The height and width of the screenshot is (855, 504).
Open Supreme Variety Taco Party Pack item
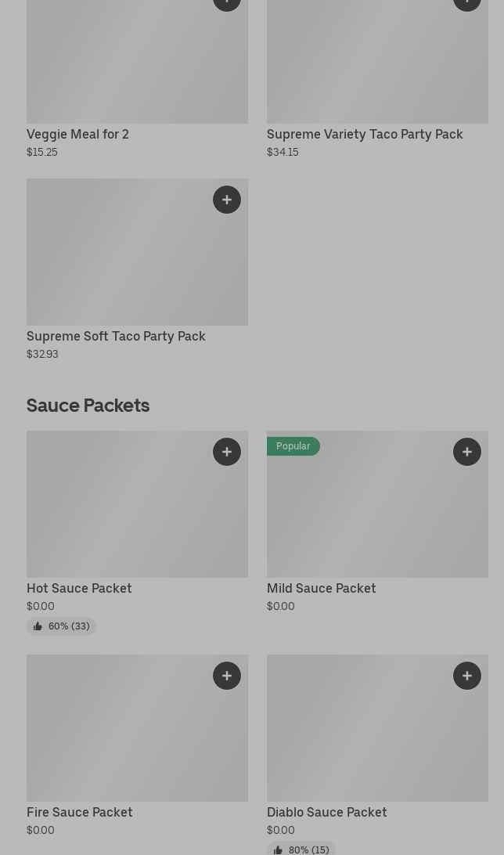365,134
